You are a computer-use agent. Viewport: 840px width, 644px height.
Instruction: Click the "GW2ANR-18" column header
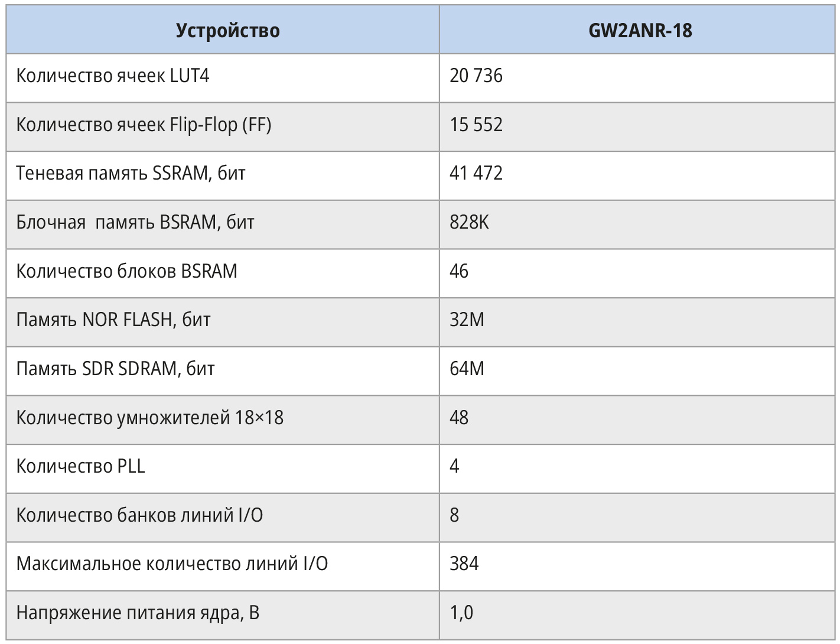coord(640,31)
